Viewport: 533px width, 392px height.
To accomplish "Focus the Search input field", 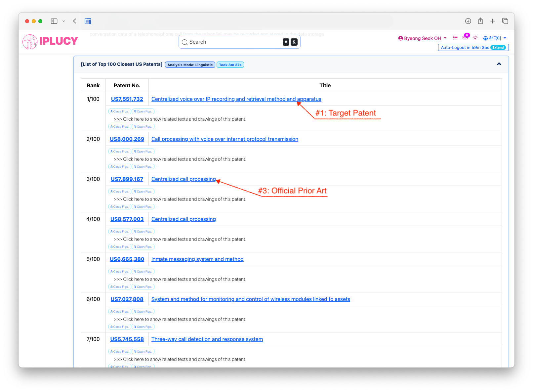I will 239,42.
